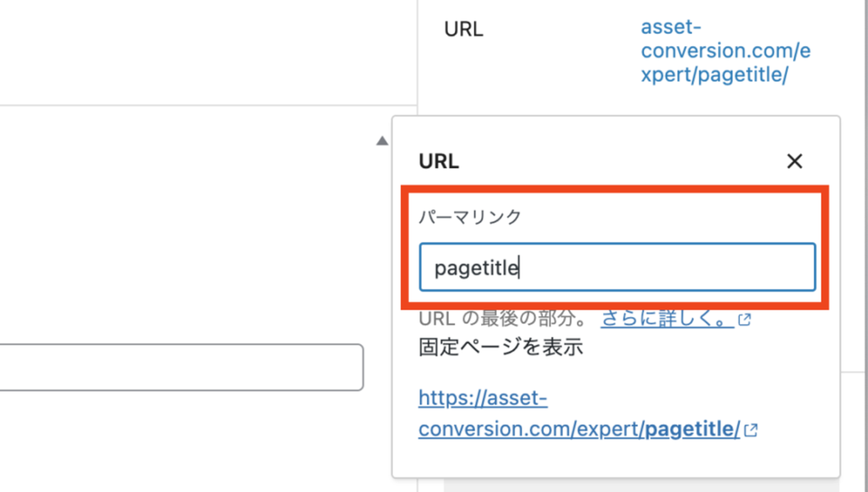Open the full permalink https://asset-conversion.com/expert/pagetitle/

pyautogui.click(x=579, y=413)
